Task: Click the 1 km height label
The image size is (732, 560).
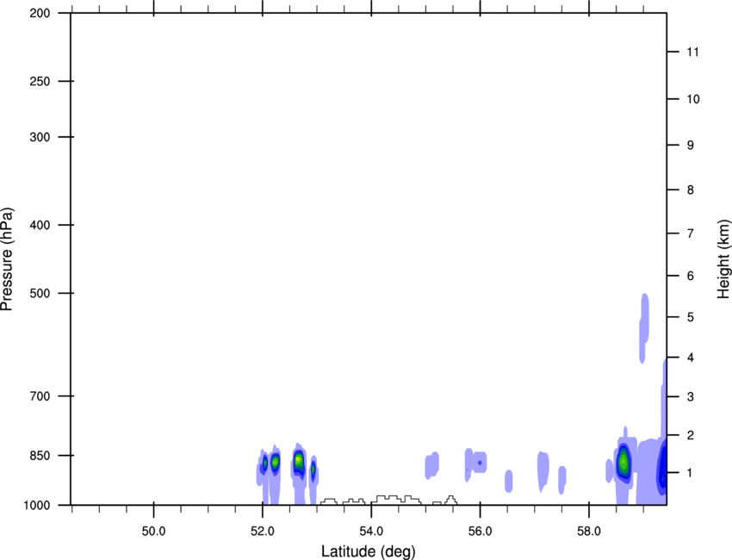Action: (x=691, y=473)
